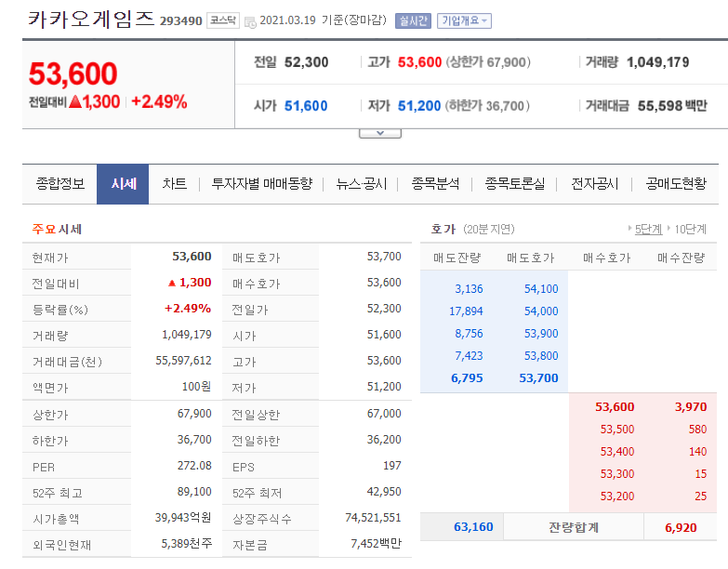The width and height of the screenshot is (728, 569).
Task: Click the ask price 54,100 in 호가
Action: click(541, 289)
